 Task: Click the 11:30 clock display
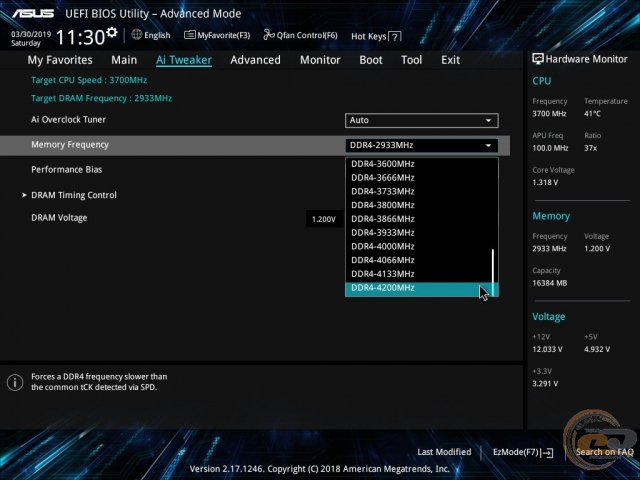[x=81, y=38]
